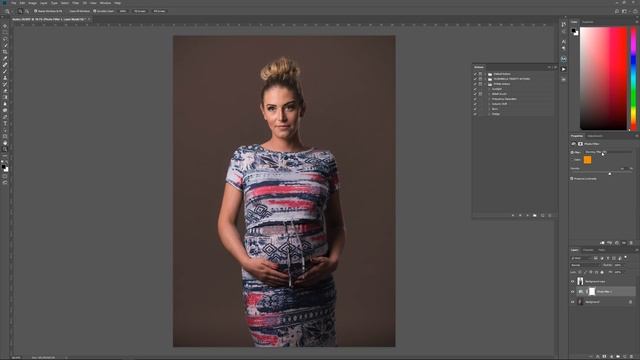Switch to the Channels tab
This screenshot has height=360, width=640.
pyautogui.click(x=588, y=250)
